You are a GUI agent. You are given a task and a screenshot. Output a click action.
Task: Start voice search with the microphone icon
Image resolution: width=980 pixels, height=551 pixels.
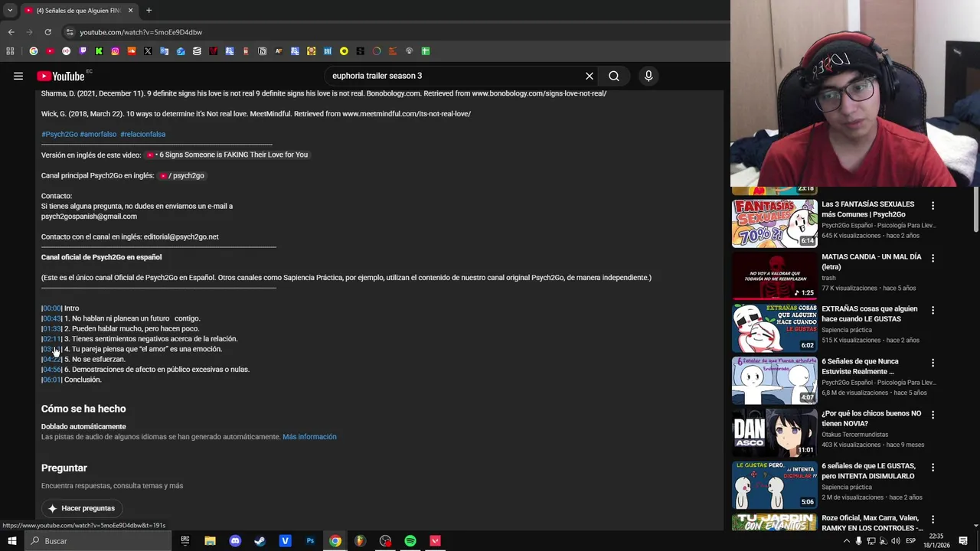pos(648,76)
